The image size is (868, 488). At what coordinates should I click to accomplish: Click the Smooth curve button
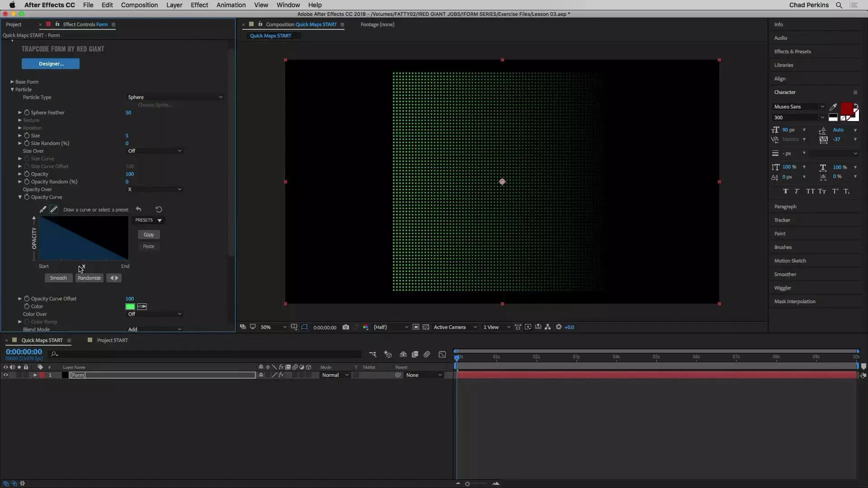pyautogui.click(x=58, y=278)
